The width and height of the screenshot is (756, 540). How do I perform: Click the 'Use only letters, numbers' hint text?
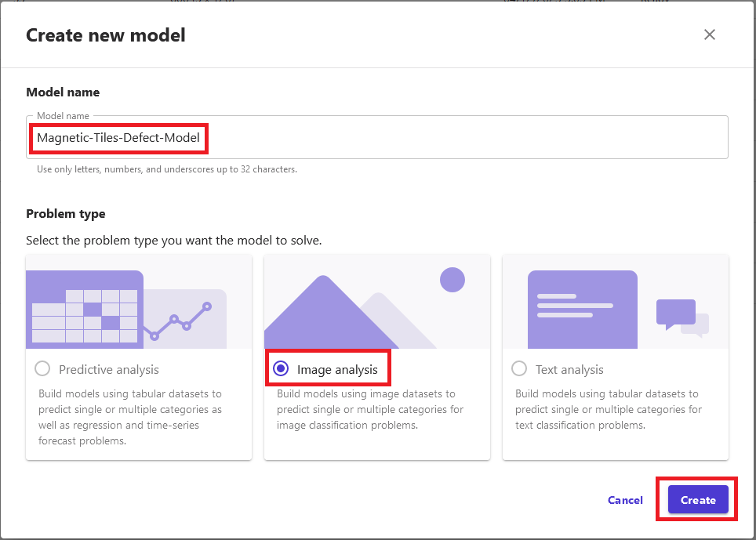click(x=167, y=169)
